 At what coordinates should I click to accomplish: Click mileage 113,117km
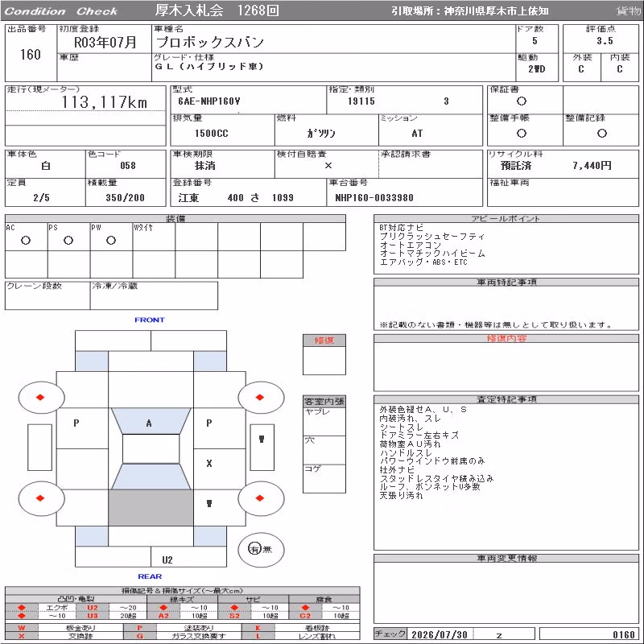coord(105,102)
